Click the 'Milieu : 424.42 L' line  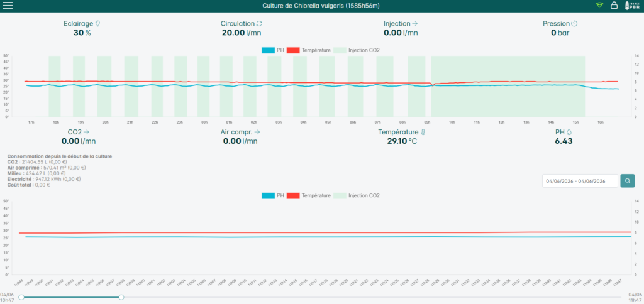point(37,173)
